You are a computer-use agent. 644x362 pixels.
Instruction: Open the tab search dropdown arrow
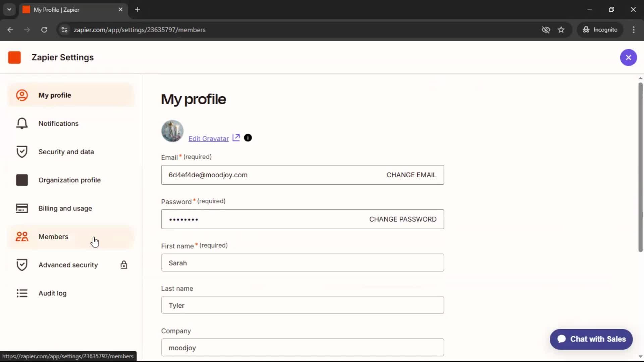[9, 10]
